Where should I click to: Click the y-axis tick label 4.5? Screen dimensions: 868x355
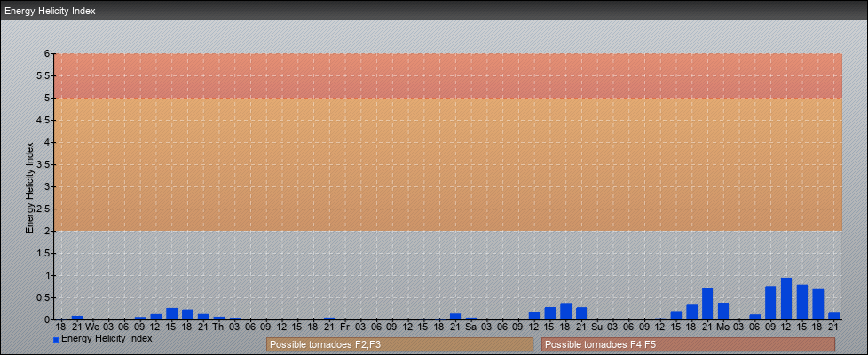click(43, 120)
